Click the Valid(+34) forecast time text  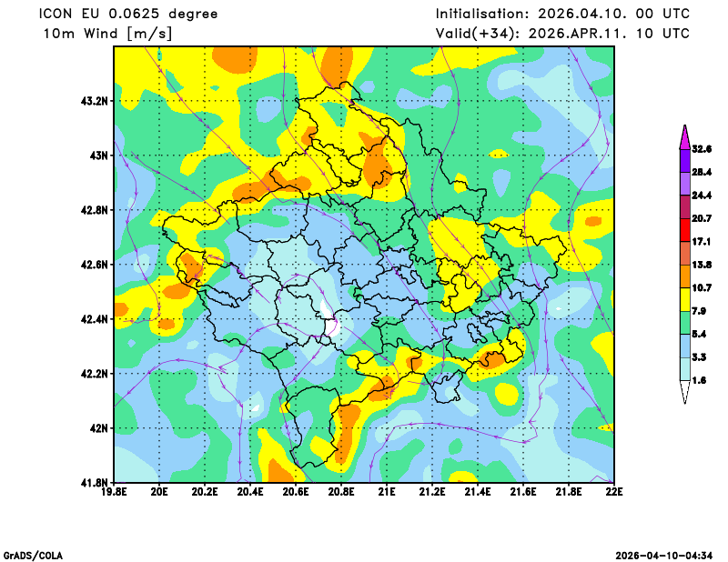pos(562,34)
